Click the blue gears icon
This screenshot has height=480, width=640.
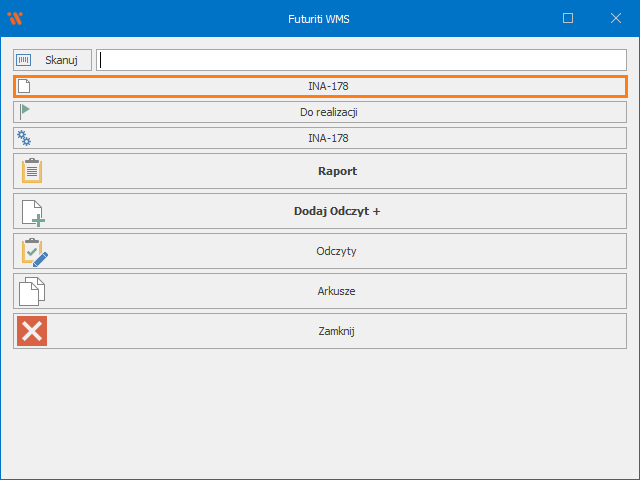[x=24, y=138]
